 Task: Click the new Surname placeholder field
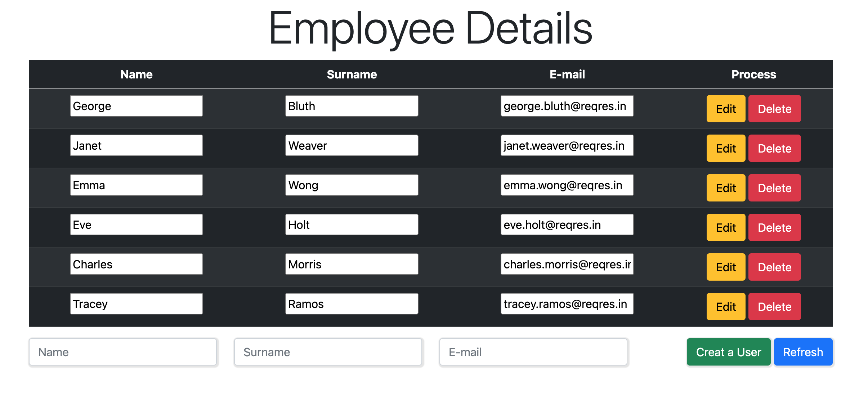click(328, 352)
